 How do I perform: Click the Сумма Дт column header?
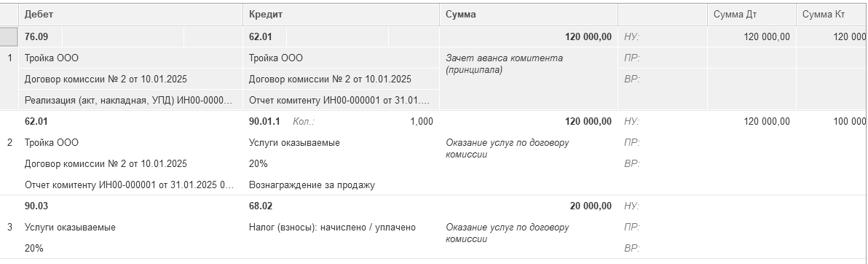(x=751, y=15)
